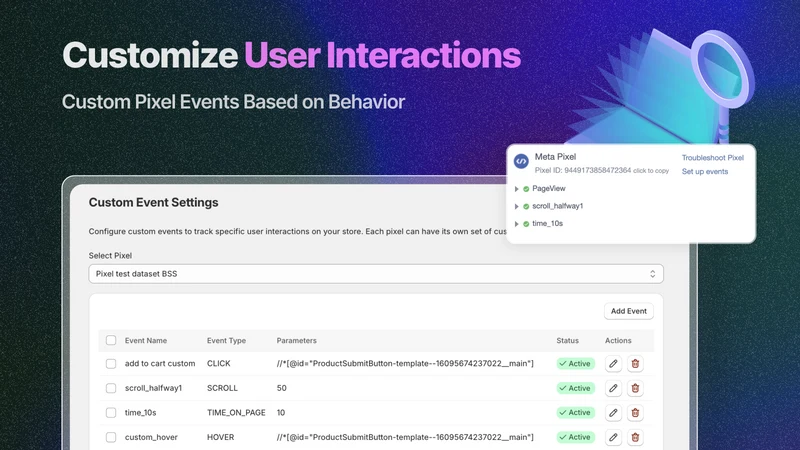
Task: Click the time_10s parameter value 10
Action: tap(281, 412)
